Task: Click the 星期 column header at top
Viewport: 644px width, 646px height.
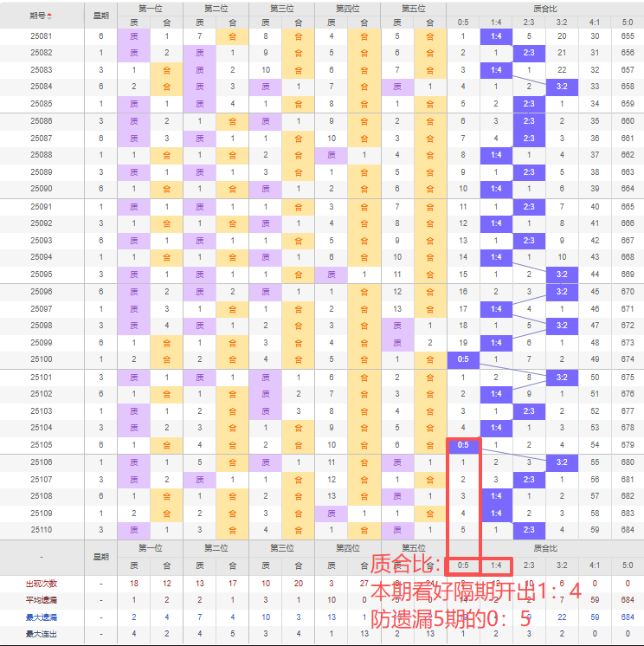Action: click(101, 16)
